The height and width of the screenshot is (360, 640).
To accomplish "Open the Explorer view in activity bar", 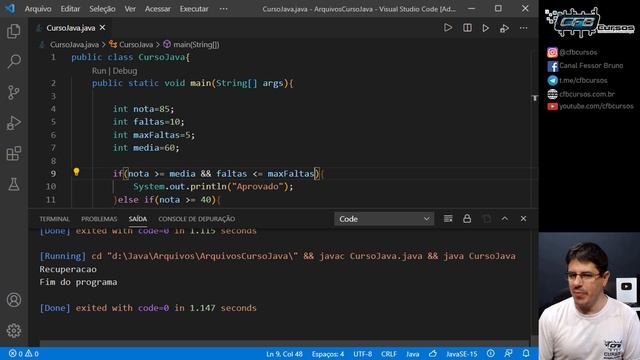I will pyautogui.click(x=14, y=31).
